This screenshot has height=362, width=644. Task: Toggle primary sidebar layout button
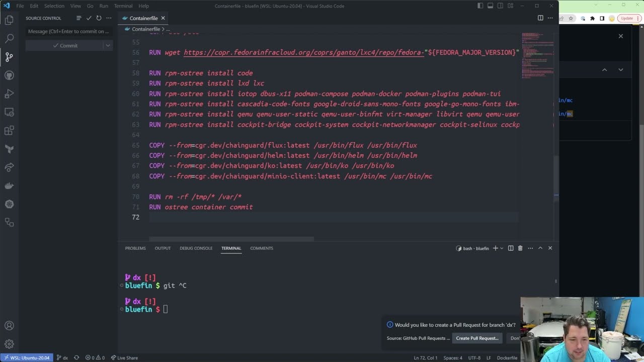coord(480,6)
